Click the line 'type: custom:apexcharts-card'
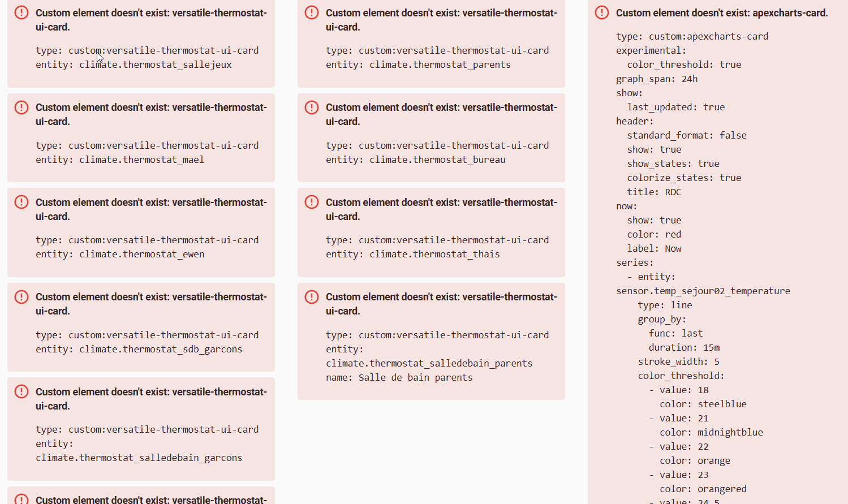 click(x=692, y=36)
